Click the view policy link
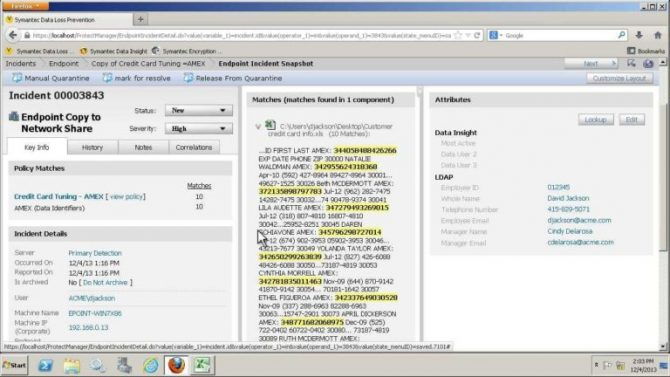Screen dimensions: 670x377 coord(126,197)
